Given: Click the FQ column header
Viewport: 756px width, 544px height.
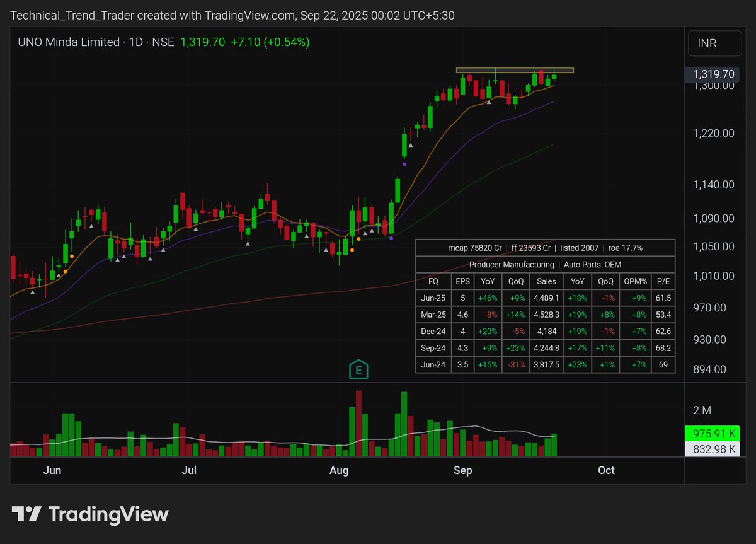Looking at the screenshot, I should [x=433, y=281].
